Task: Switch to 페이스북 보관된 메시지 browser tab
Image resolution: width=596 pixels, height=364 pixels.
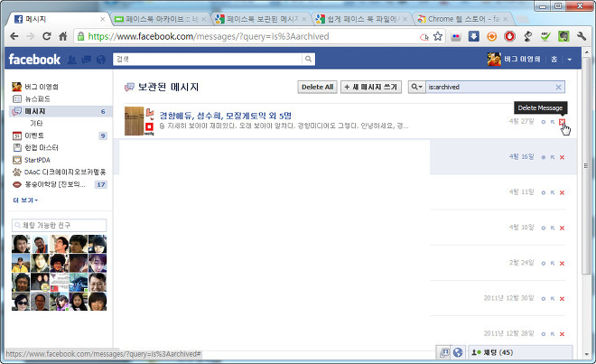Action: tap(260, 19)
